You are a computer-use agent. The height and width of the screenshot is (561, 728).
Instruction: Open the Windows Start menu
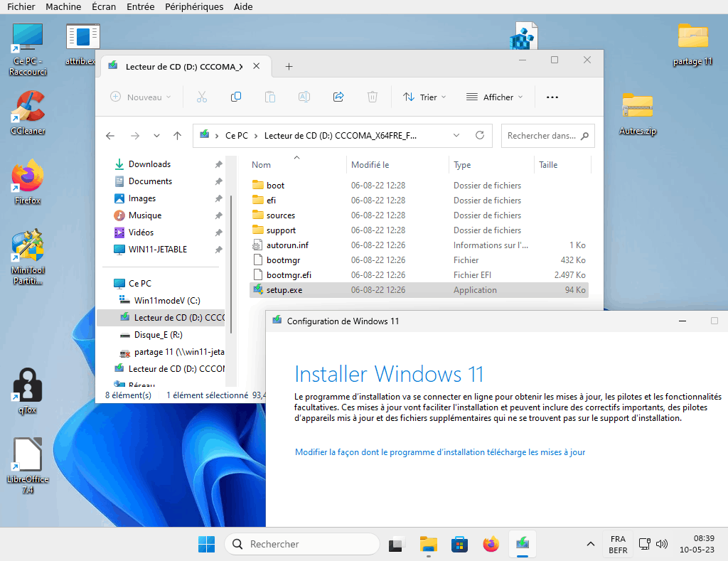click(x=207, y=544)
